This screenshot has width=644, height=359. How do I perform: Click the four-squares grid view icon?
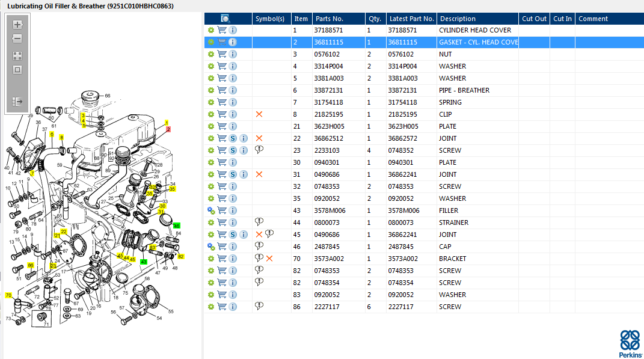[x=17, y=56]
